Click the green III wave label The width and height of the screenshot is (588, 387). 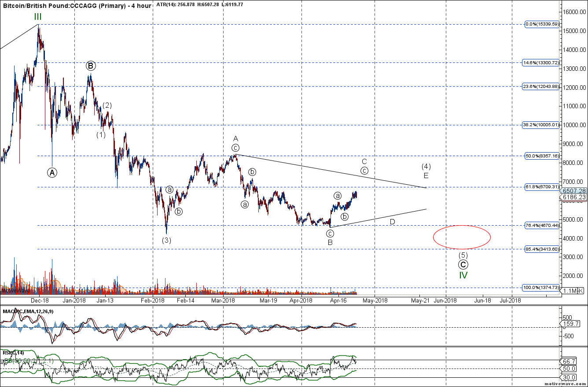coord(38,17)
